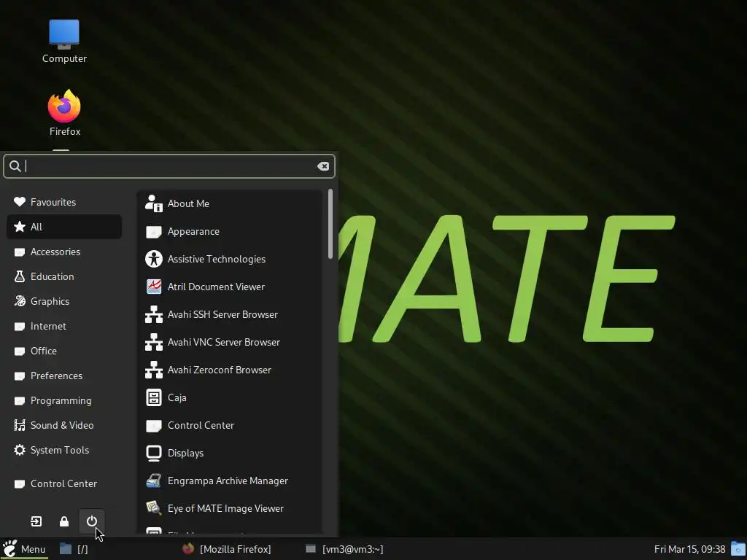Click into the menu search field
Screen dimensions: 747x560
pos(169,166)
